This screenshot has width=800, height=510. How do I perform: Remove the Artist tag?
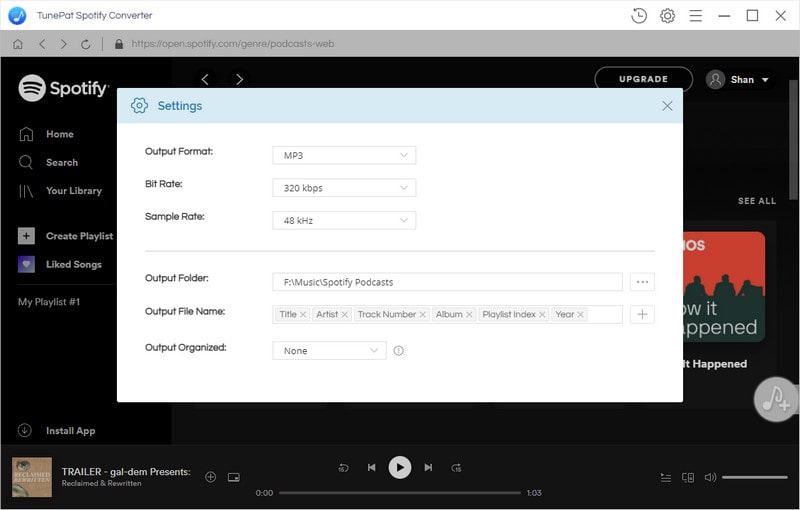[345, 315]
